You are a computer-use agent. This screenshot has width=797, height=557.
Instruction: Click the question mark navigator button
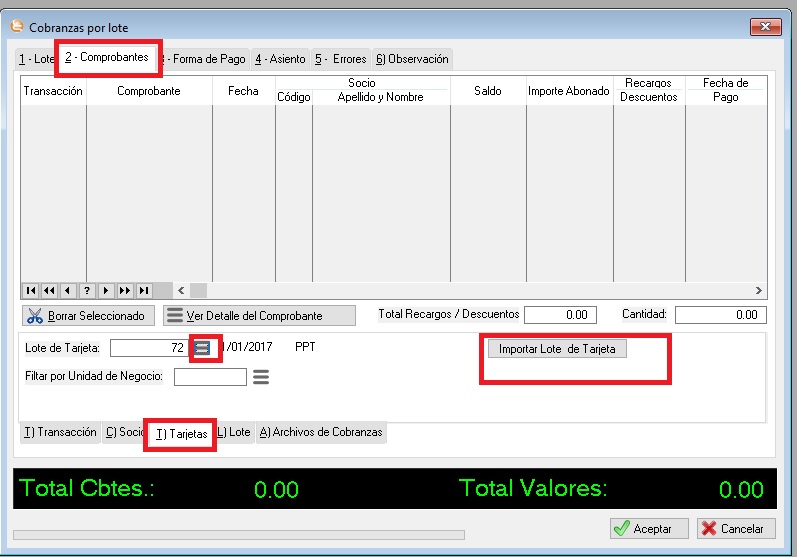[x=87, y=290]
